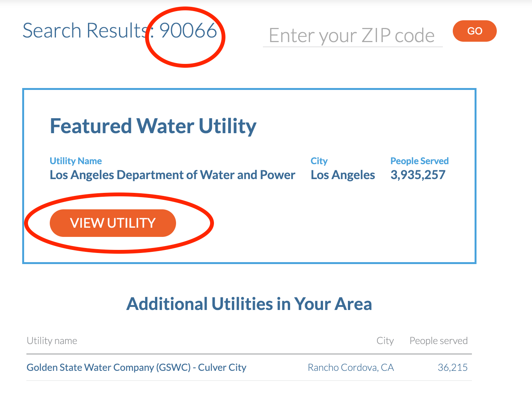The width and height of the screenshot is (532, 398).
Task: Click the People served column header
Action: [x=438, y=341]
